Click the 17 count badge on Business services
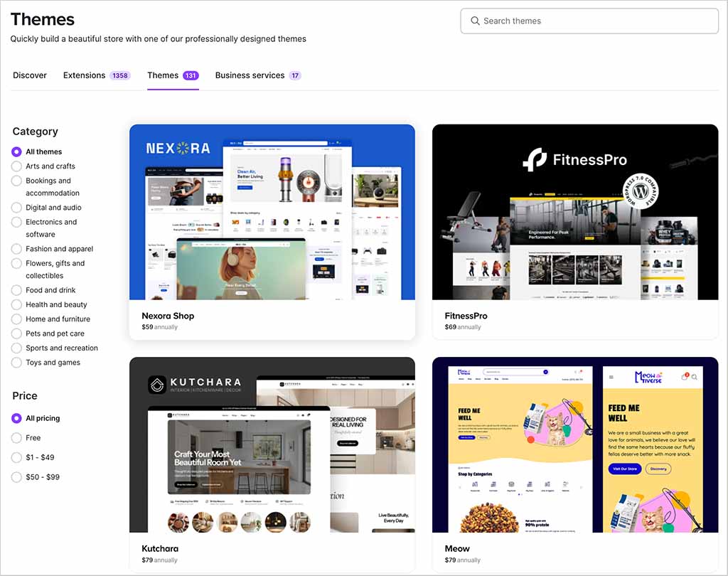 tap(295, 75)
